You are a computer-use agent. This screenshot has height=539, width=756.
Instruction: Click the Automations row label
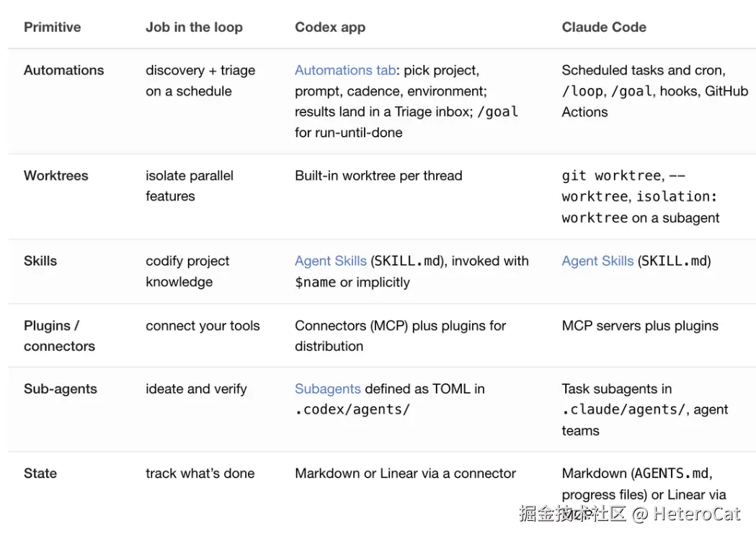pos(63,71)
